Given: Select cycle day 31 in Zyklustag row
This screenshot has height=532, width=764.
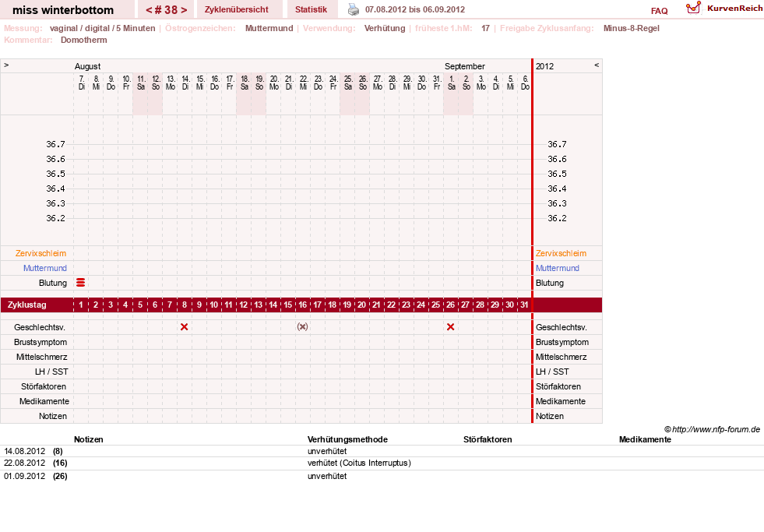Looking at the screenshot, I should tap(524, 305).
